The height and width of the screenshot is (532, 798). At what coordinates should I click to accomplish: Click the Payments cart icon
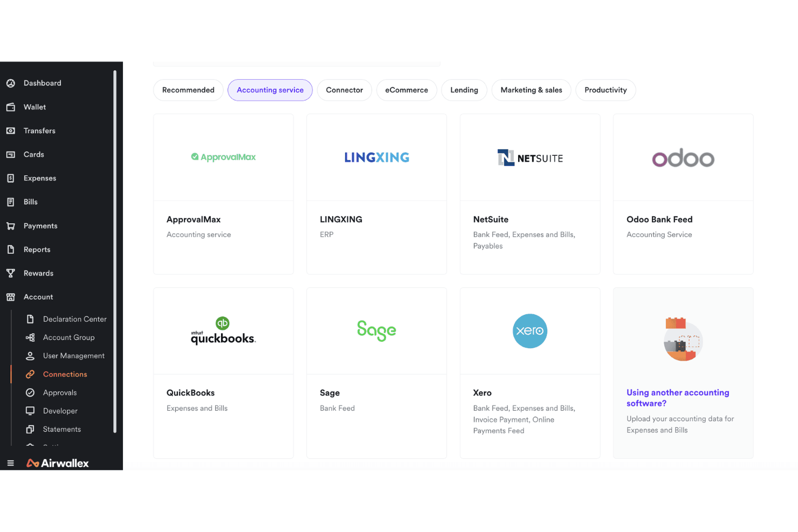(x=10, y=226)
